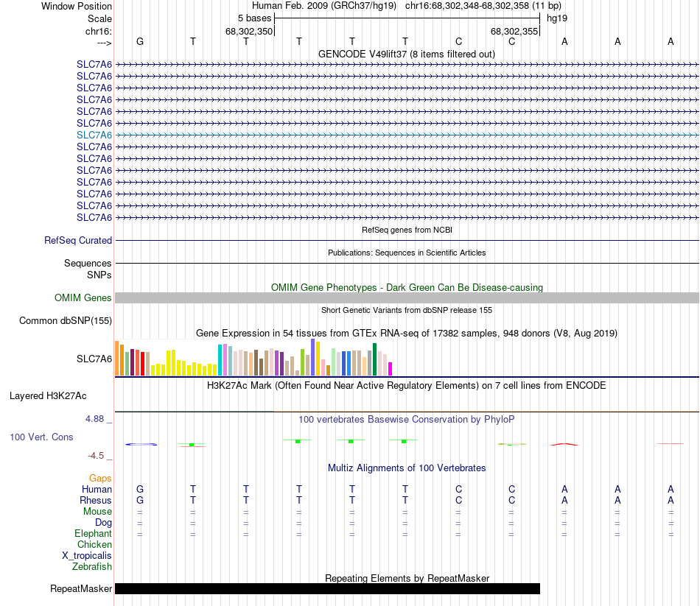The width and height of the screenshot is (700, 606).
Task: Click the X_tropicalis alignment row label
Action: pyautogui.click(x=87, y=556)
